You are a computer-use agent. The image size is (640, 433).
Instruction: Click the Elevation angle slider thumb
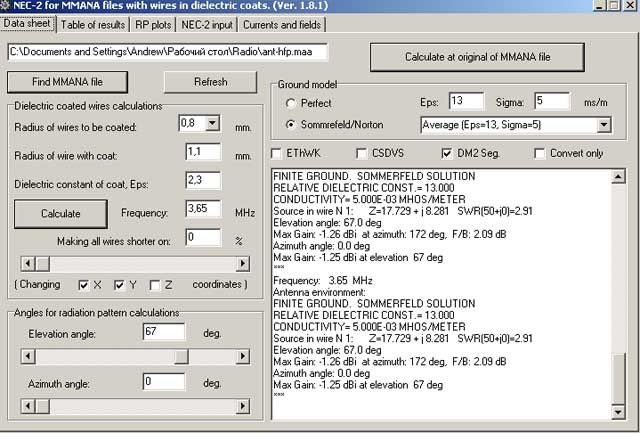click(182, 357)
